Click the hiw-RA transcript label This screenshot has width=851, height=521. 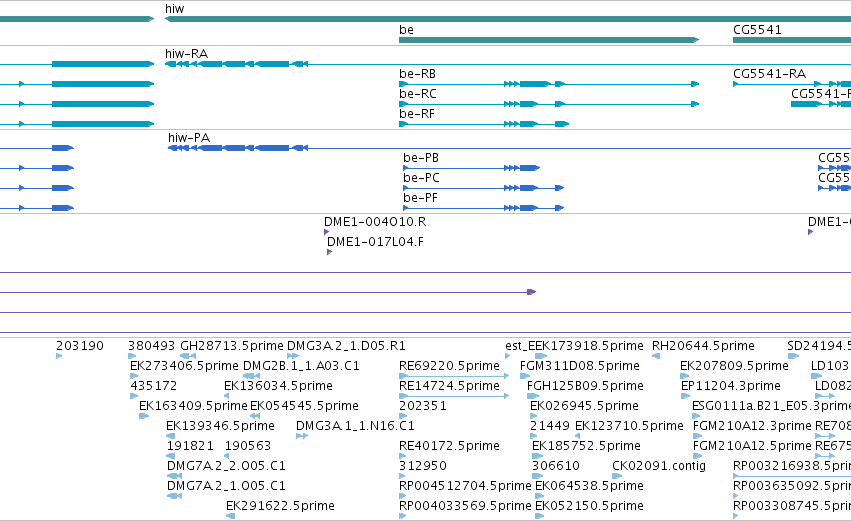(x=186, y=53)
